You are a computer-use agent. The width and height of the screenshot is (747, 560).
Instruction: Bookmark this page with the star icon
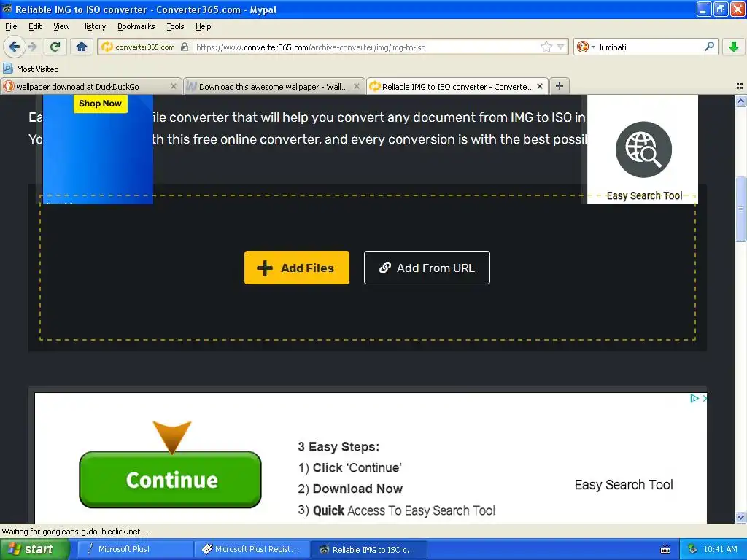[x=546, y=47]
